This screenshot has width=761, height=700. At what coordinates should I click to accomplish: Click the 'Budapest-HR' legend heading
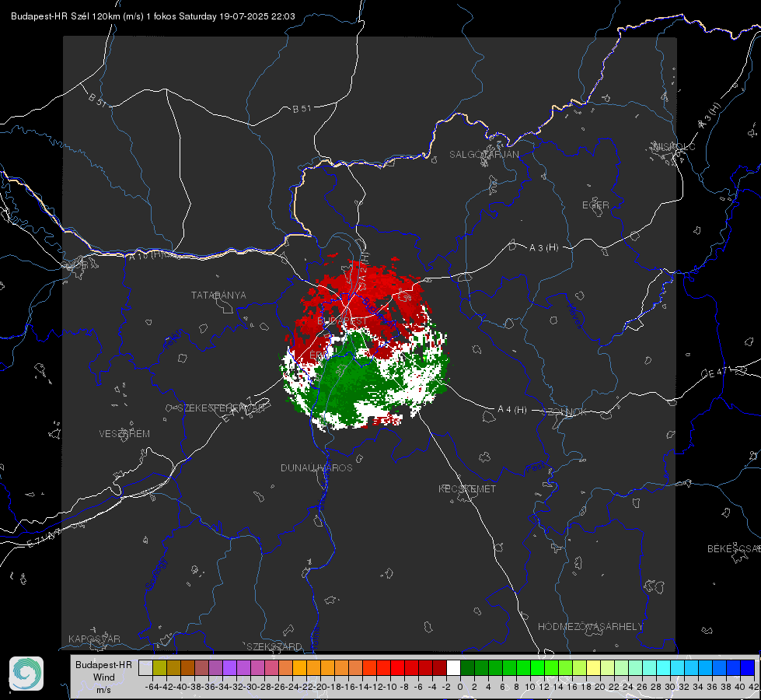point(103,665)
